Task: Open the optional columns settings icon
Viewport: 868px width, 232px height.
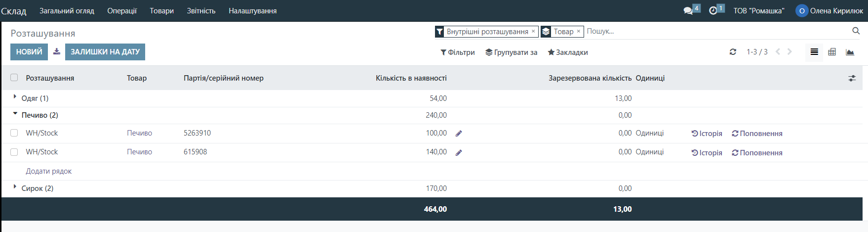Action: point(852,78)
